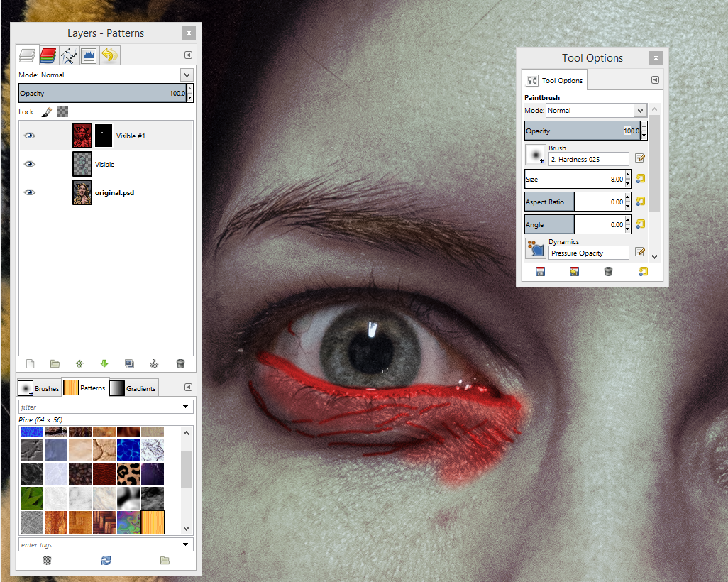The width and height of the screenshot is (728, 582).
Task: Anchor the floating layer
Action: 154,363
